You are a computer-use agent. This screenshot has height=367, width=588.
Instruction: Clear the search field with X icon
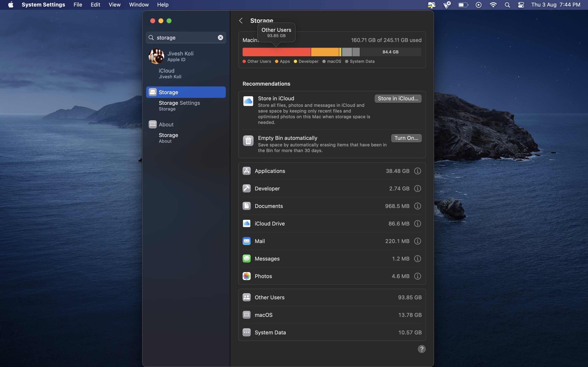point(220,38)
